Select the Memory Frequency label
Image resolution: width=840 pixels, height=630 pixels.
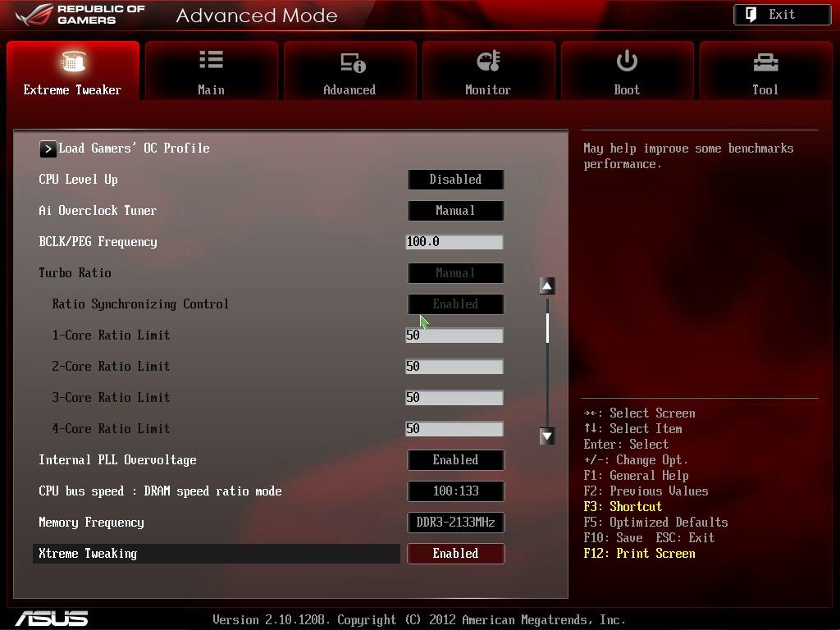point(92,523)
